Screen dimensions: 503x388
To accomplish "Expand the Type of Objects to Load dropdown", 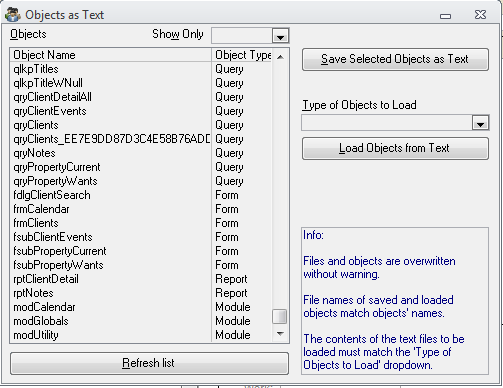I will pos(480,123).
